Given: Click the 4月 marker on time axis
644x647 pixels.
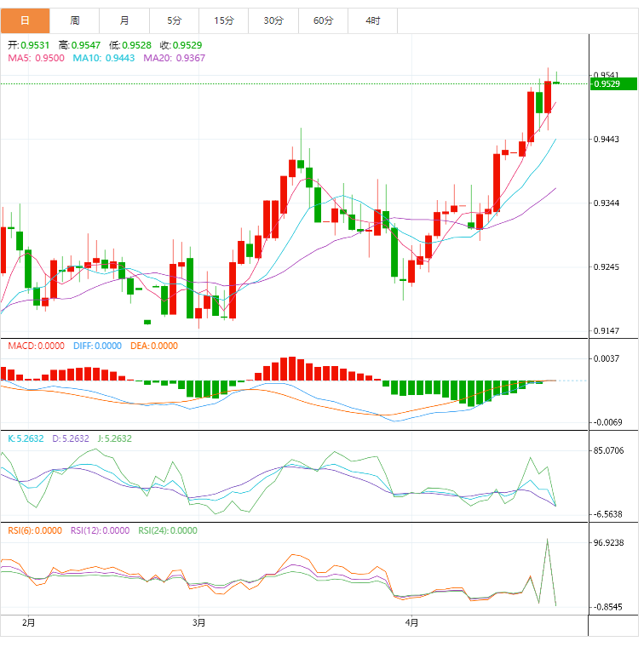Looking at the screenshot, I should 412,623.
